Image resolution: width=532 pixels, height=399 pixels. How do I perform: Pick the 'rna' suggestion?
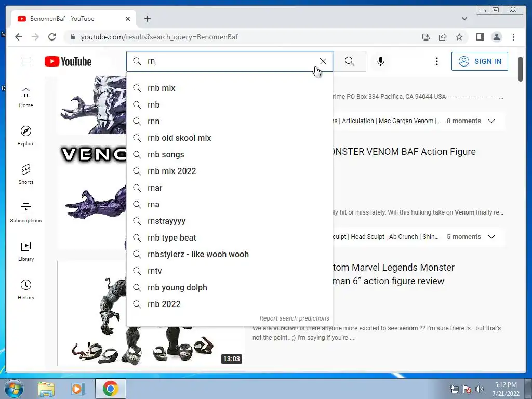pyautogui.click(x=229, y=204)
